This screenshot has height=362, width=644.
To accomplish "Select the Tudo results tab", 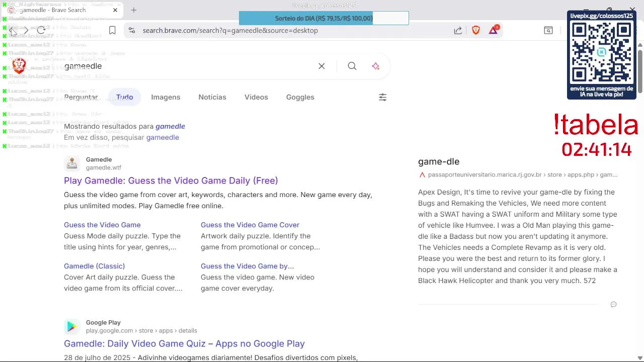I will pos(124,97).
